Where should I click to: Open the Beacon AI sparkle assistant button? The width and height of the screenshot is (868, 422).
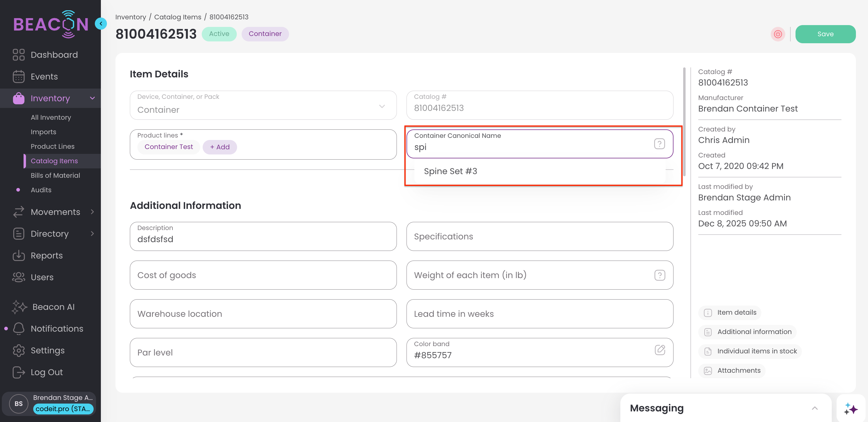[850, 408]
